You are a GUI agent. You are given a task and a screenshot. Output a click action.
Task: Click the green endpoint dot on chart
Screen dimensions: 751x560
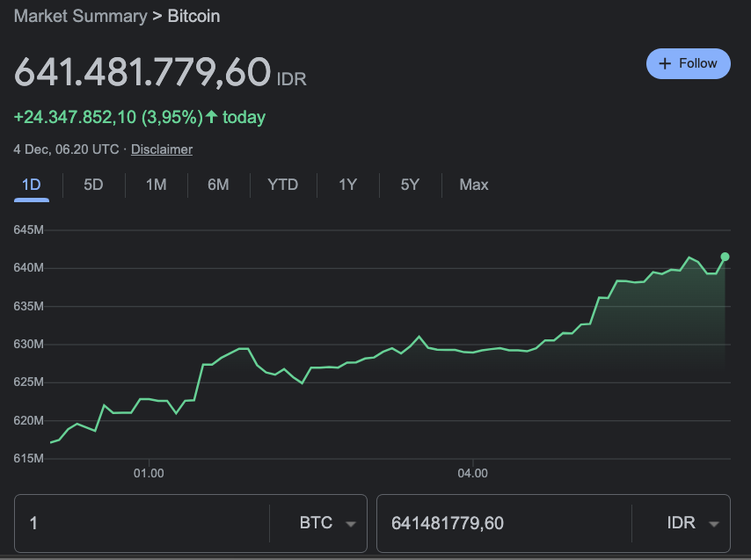(x=725, y=257)
